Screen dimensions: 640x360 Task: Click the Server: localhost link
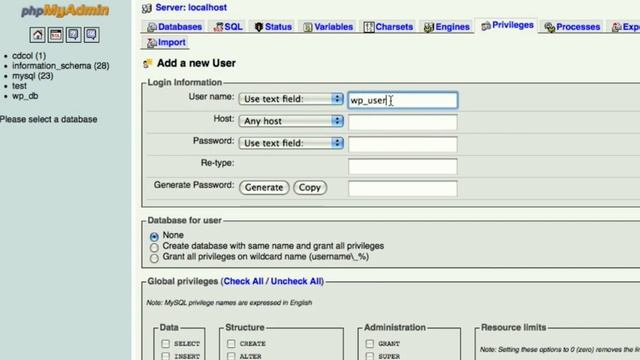pyautogui.click(x=191, y=7)
